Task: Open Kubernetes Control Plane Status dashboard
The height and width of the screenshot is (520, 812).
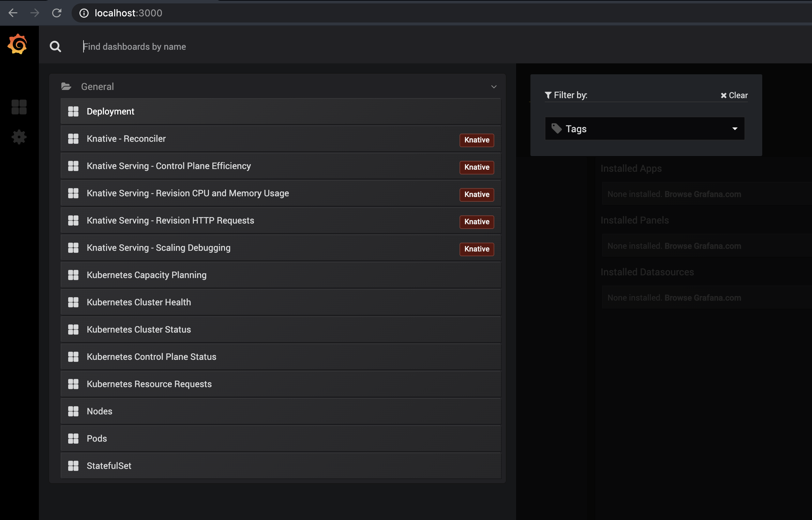Action: coord(281,357)
